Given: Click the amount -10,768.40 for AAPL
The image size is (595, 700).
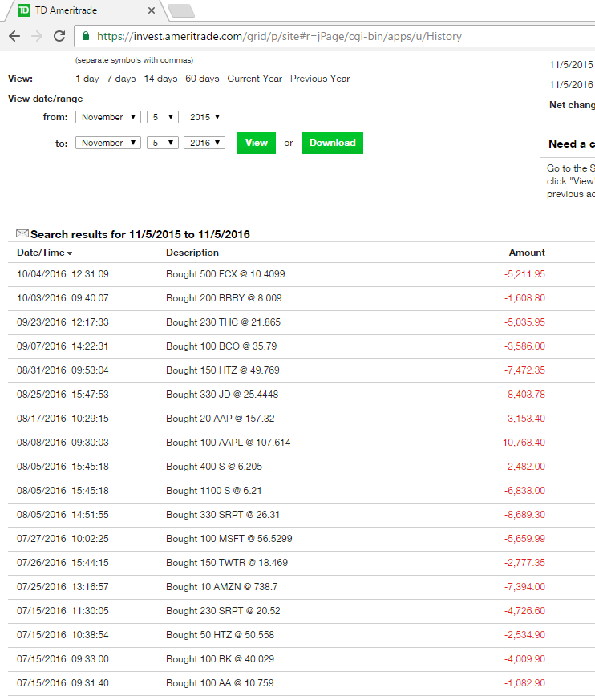Looking at the screenshot, I should pos(522,443).
